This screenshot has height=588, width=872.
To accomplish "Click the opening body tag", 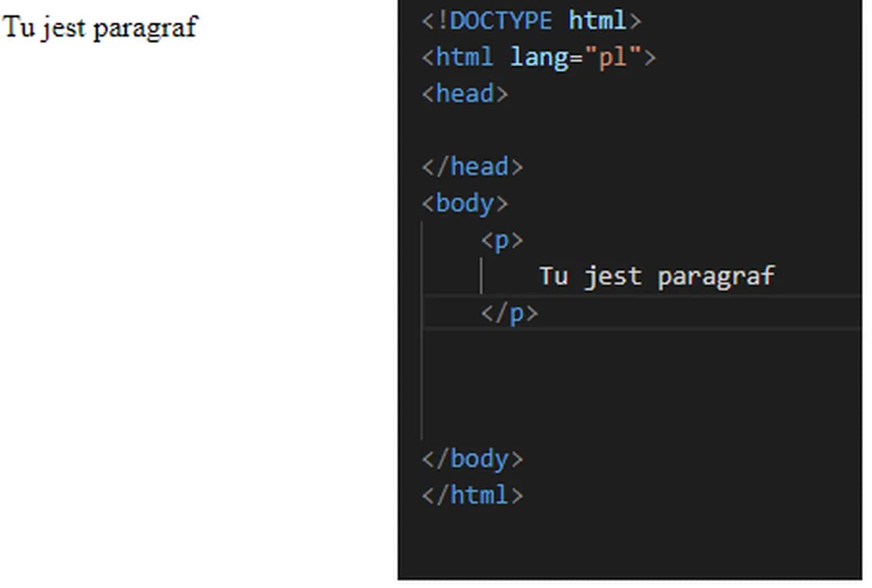I will tap(465, 203).
